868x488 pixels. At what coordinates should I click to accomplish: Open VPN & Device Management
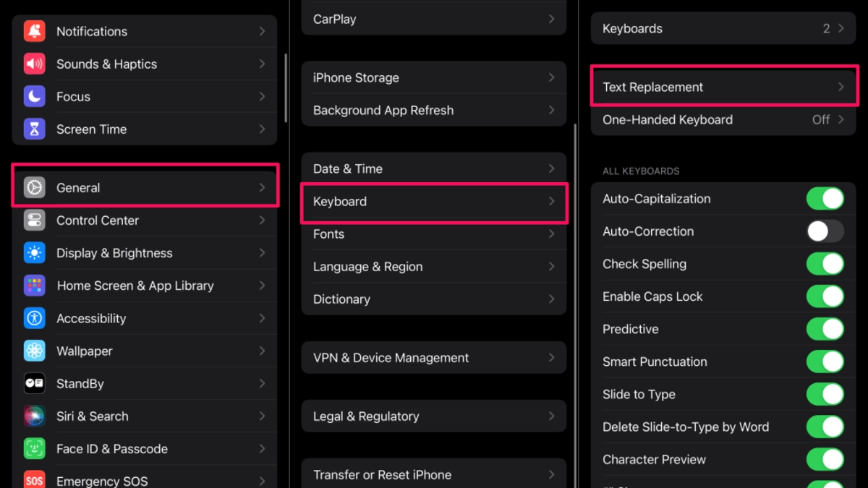click(x=434, y=357)
